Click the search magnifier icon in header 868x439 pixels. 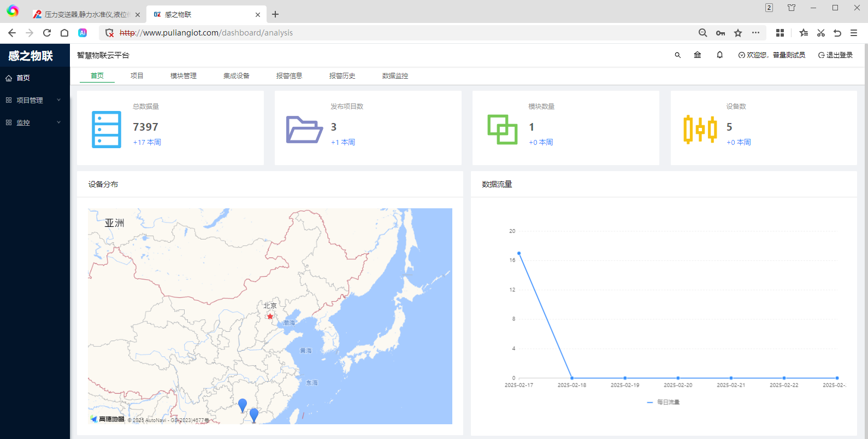677,55
